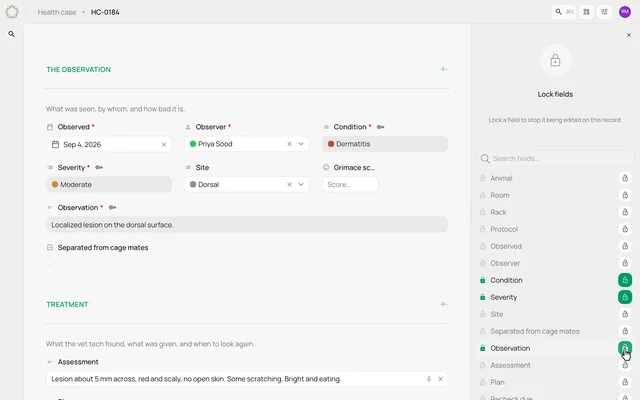Click the locked Observation text field
The width and height of the screenshot is (640, 400).
click(247, 224)
